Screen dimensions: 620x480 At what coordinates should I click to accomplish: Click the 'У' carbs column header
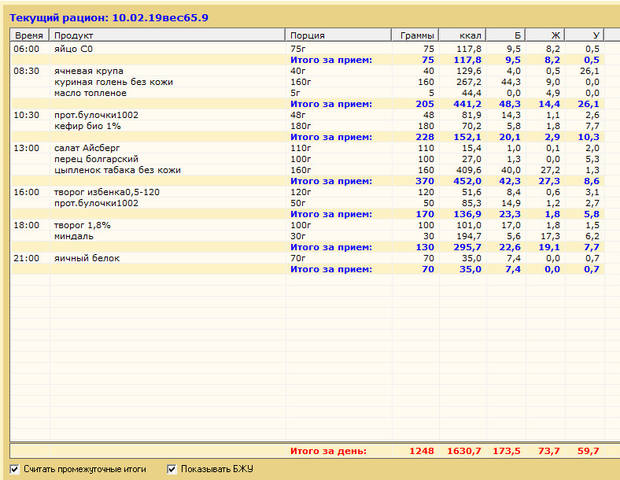[584, 35]
